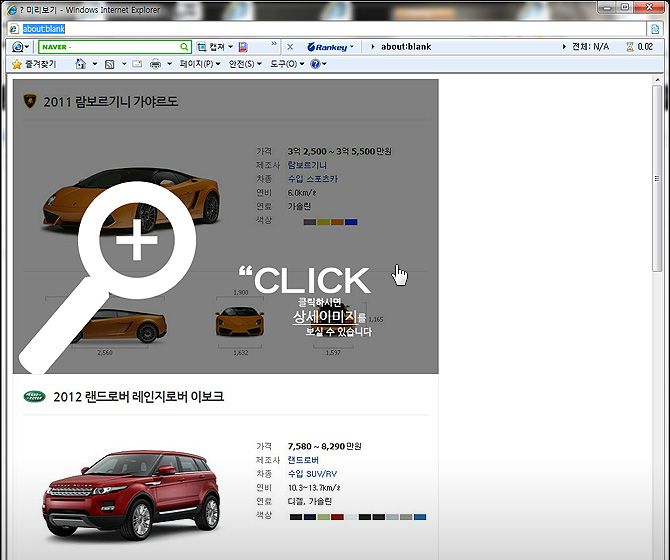670x560 pixels.
Task: Select the orange Gallardo color swatch
Action: [337, 222]
